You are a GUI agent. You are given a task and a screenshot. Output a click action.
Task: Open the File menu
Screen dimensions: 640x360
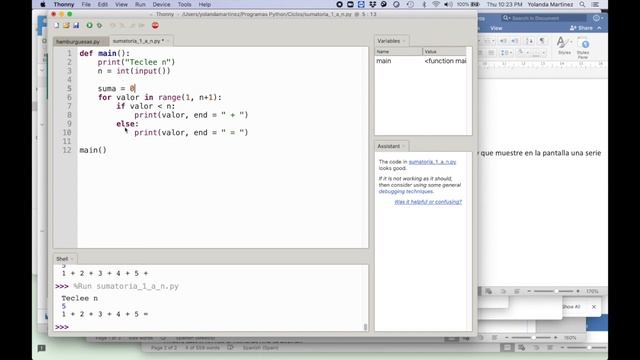coord(86,4)
